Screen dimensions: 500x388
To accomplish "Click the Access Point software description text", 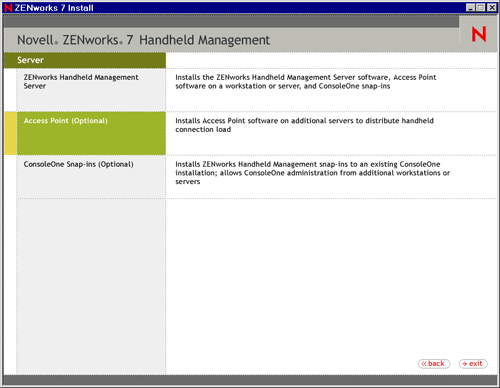I will 304,125.
